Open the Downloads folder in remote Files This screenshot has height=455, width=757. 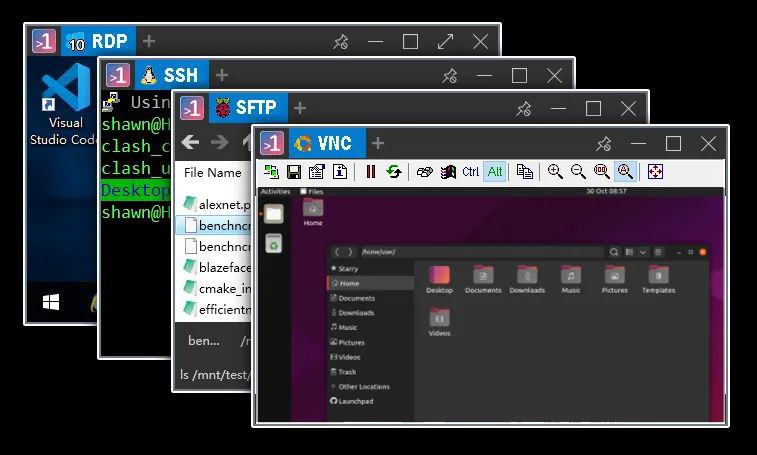click(x=526, y=279)
